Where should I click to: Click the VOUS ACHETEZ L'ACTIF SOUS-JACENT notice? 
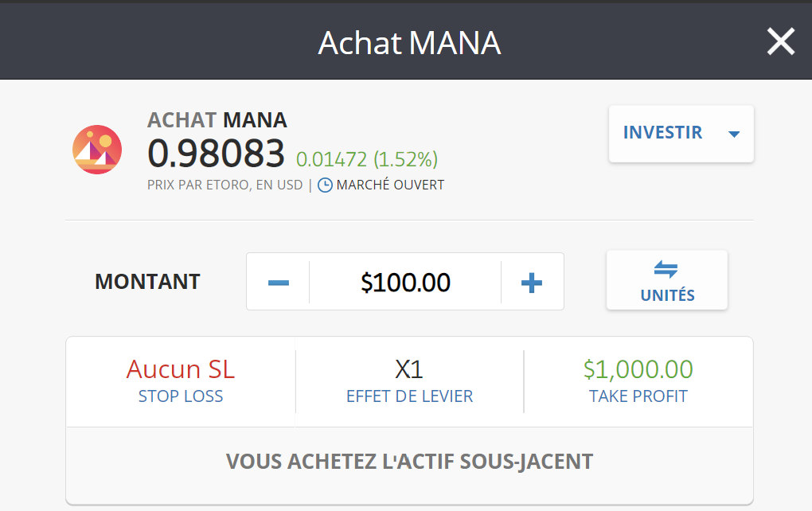coord(408,461)
